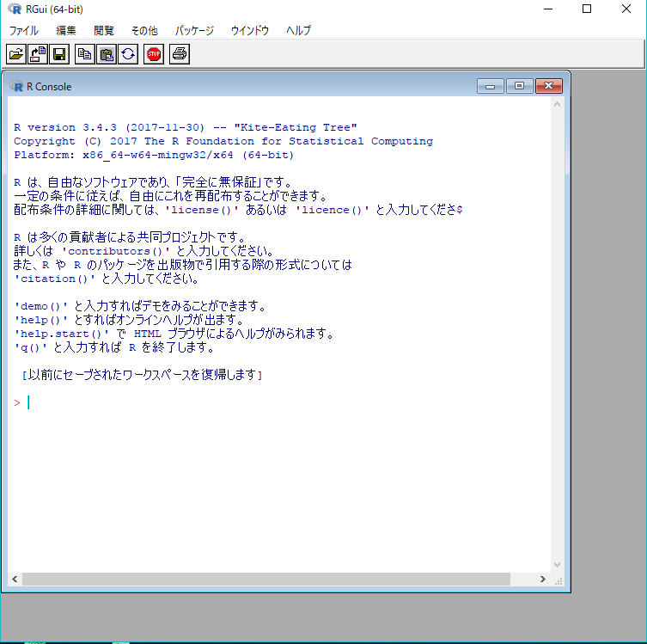Viewport: 647px width, 644px height.
Task: Open the ウインドウ menu
Action: click(x=250, y=31)
